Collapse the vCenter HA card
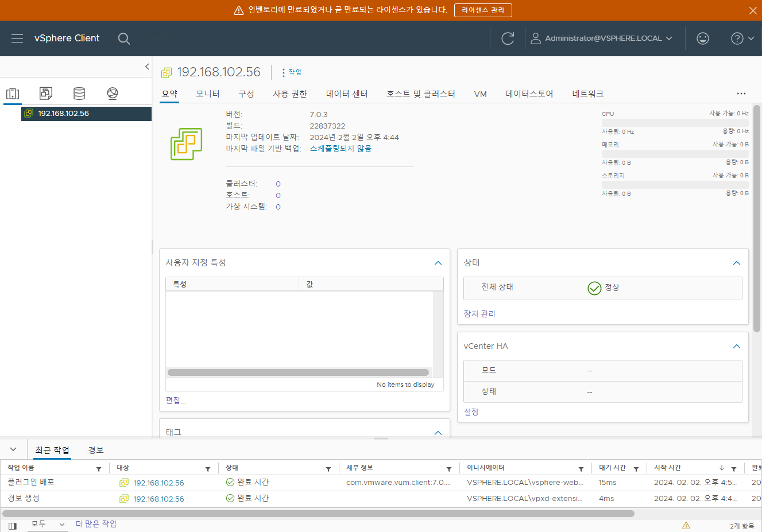 click(737, 346)
